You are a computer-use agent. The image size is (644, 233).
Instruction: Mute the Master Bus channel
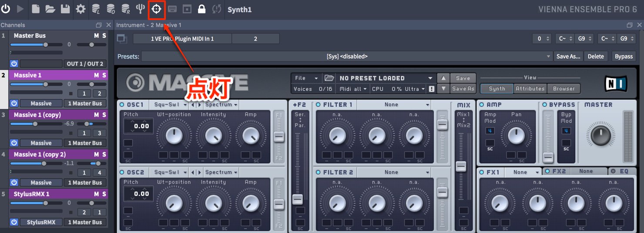[97, 36]
